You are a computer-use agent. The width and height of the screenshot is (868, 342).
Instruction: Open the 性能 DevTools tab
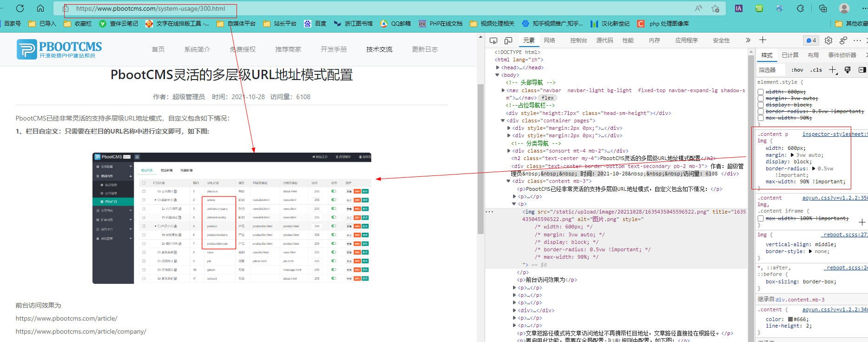coord(628,40)
